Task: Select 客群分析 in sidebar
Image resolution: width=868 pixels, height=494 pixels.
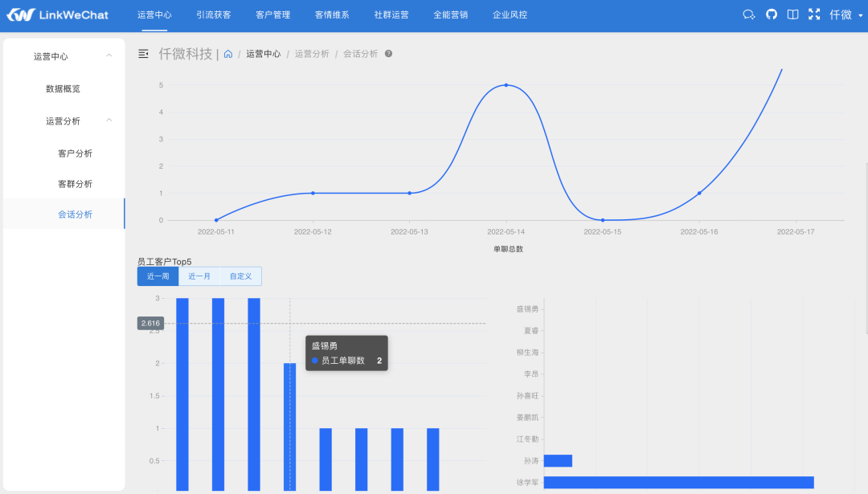Action: 76,184
